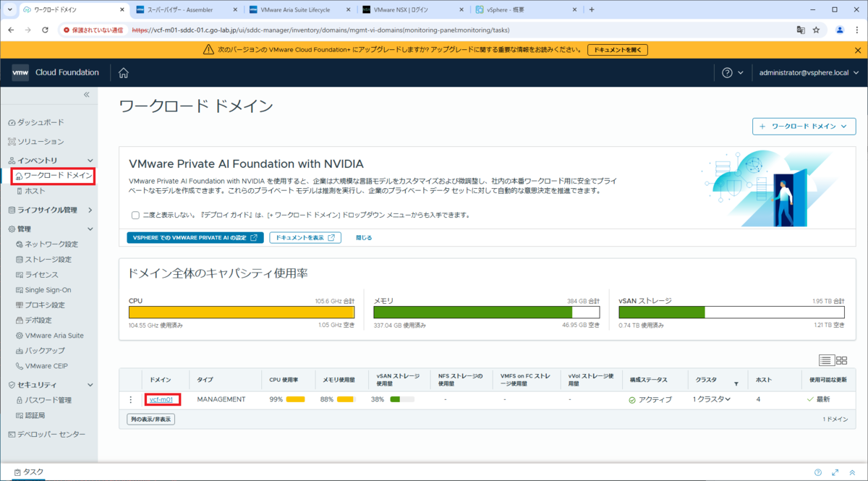Expand the task panel with arrows icon
868x481 pixels.
835,472
